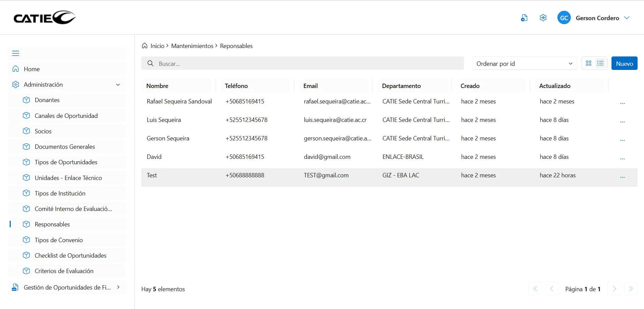The image size is (644, 309).
Task: Click the hamburger menu icon in sidebar
Action: [x=16, y=53]
